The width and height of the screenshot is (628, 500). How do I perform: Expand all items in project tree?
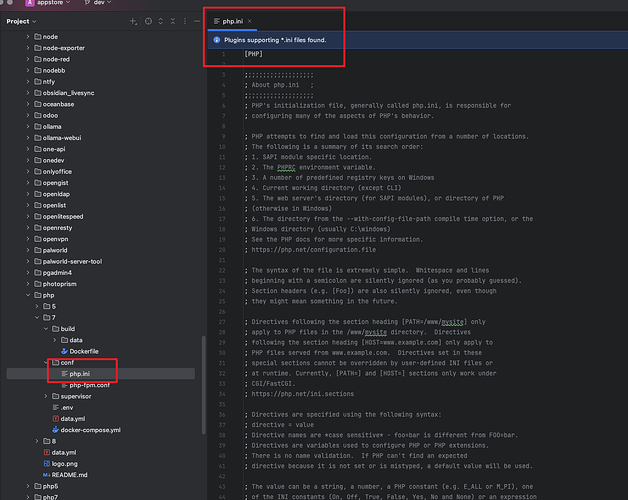tap(161, 21)
